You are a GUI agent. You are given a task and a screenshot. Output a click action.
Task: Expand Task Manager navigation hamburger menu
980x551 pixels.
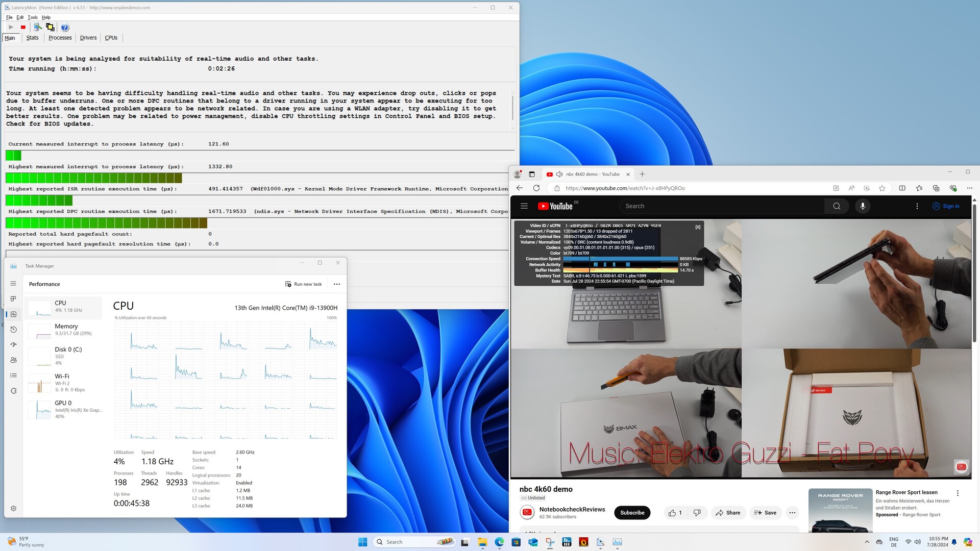14,284
